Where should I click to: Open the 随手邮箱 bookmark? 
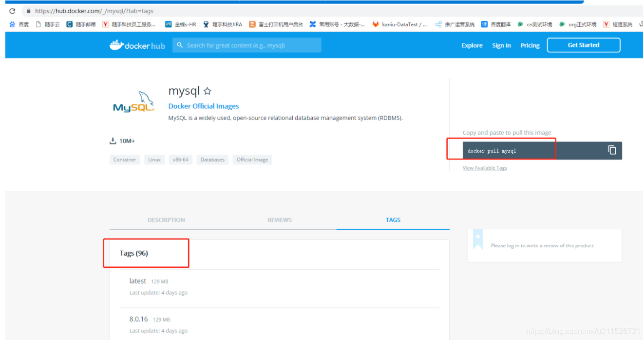(81, 24)
